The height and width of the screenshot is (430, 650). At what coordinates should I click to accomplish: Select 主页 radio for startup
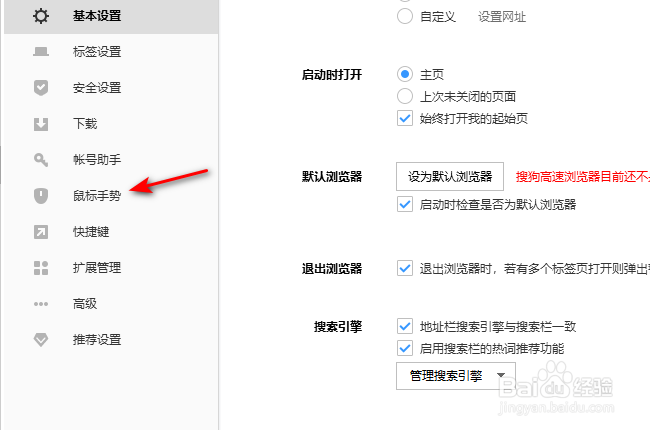405,74
